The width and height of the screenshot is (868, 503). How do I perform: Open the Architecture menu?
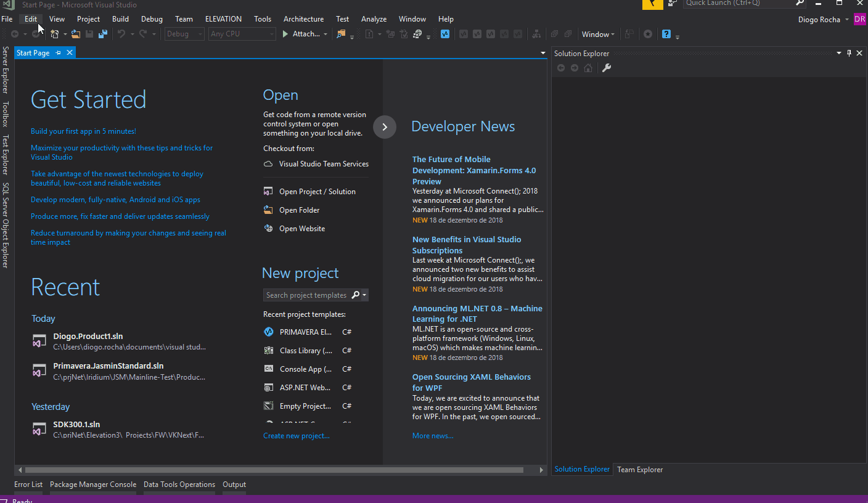click(x=303, y=19)
